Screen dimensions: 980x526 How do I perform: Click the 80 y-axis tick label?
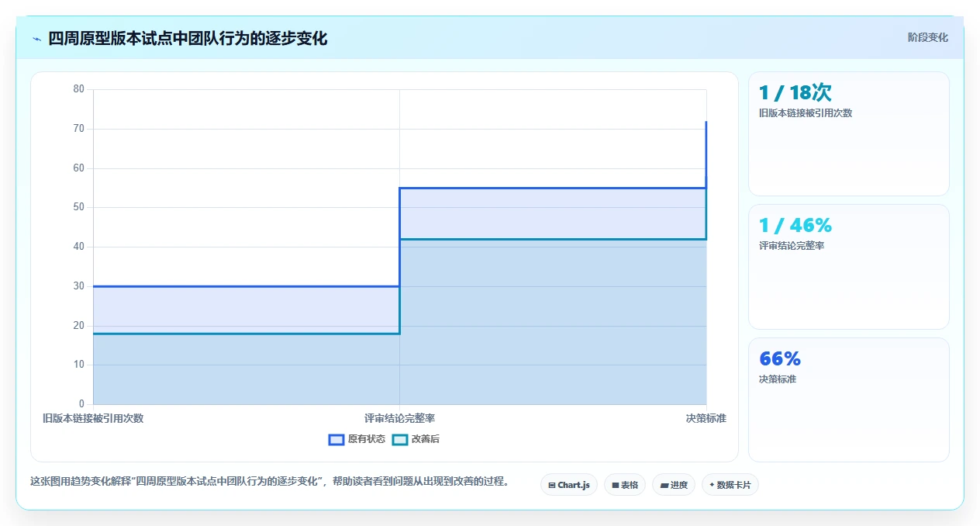[x=79, y=89]
